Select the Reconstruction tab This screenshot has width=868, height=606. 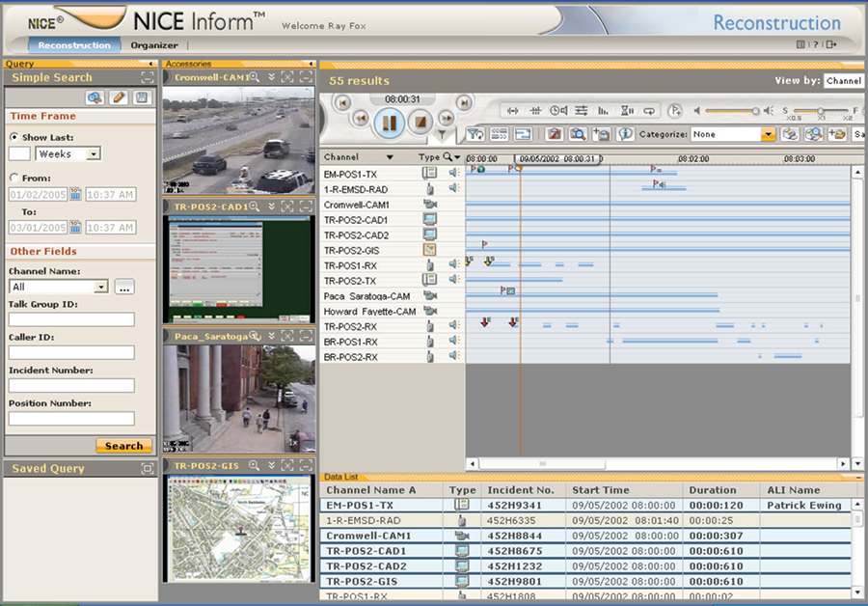[74, 45]
